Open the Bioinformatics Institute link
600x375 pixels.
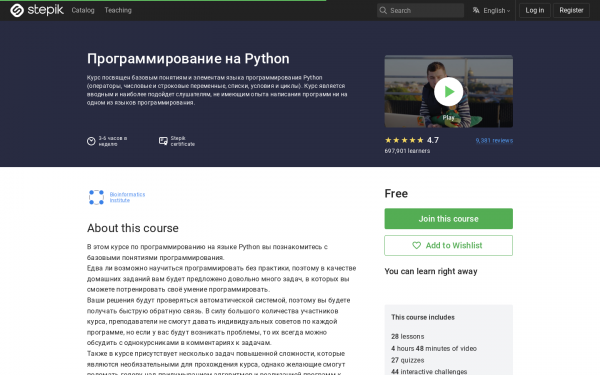point(127,197)
